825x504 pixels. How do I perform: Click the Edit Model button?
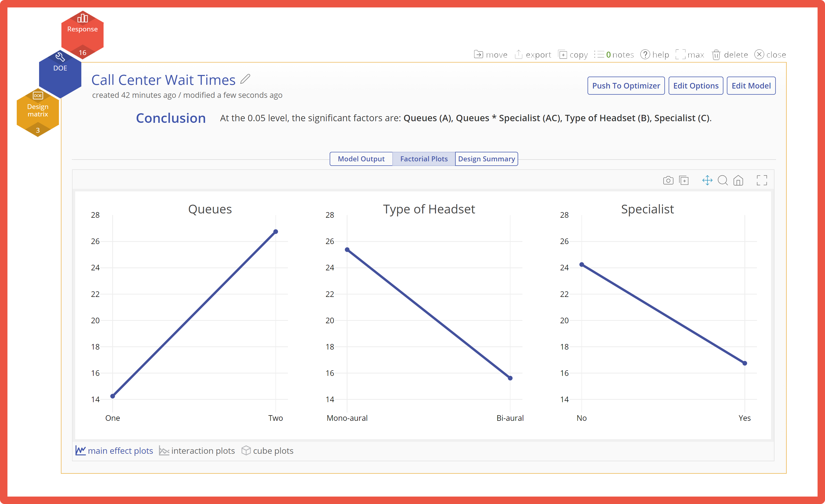click(x=751, y=86)
